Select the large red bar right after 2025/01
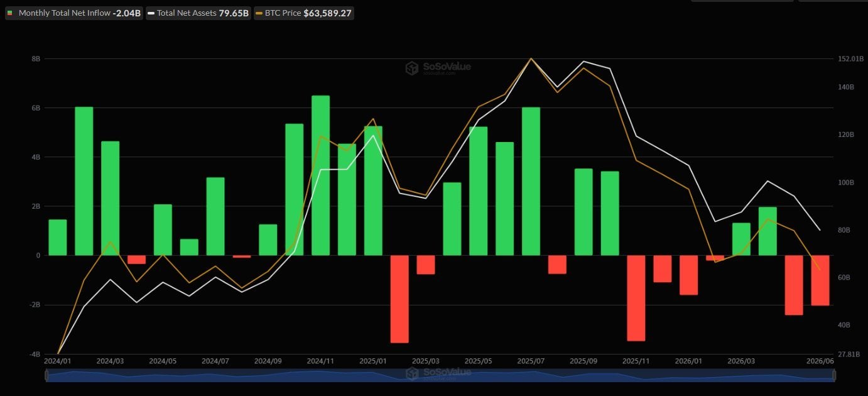 [x=399, y=299]
